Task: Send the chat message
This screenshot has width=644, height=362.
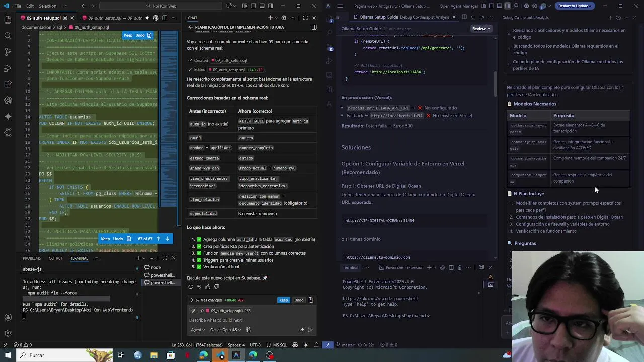Action: coord(310,330)
